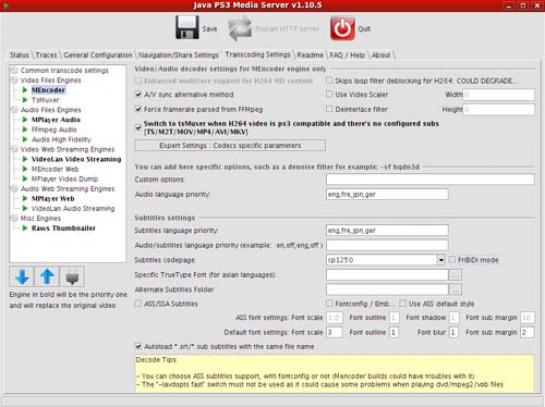This screenshot has width=545, height=407.
Task: Click the Restart HTTP server arrows icon
Action: click(240, 29)
